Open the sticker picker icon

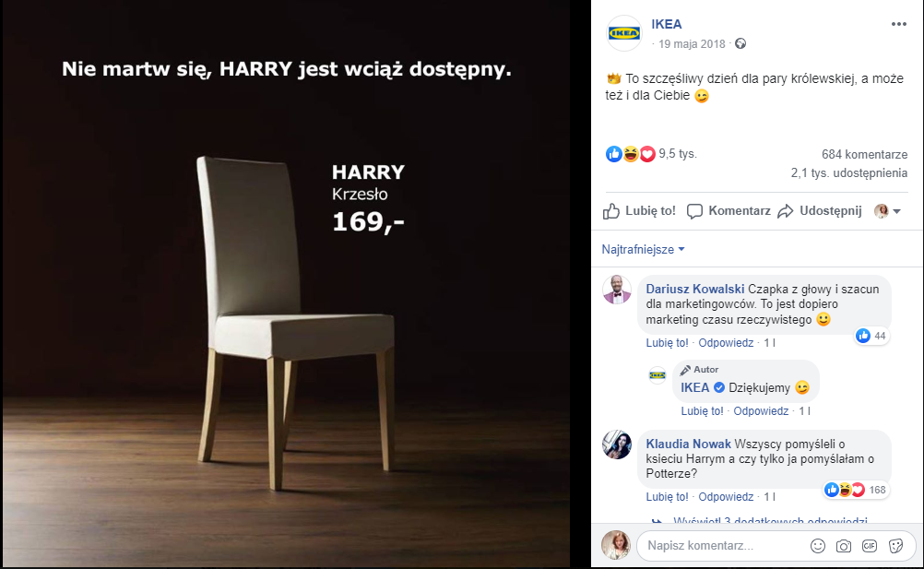pos(894,546)
